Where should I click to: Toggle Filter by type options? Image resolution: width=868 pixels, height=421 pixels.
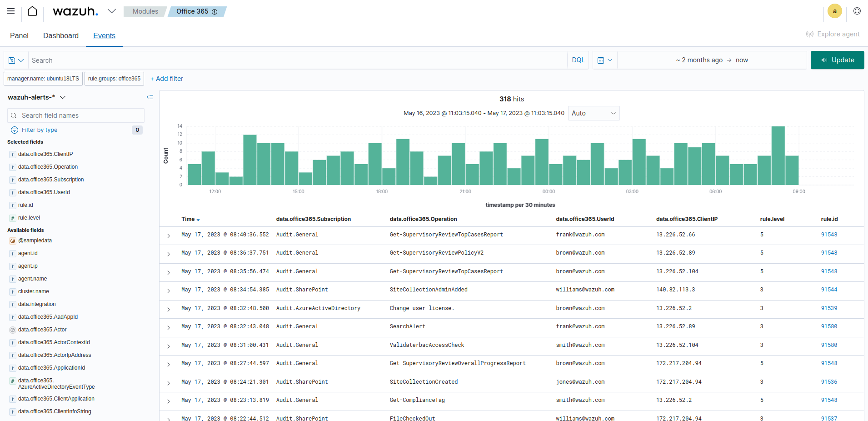point(40,130)
